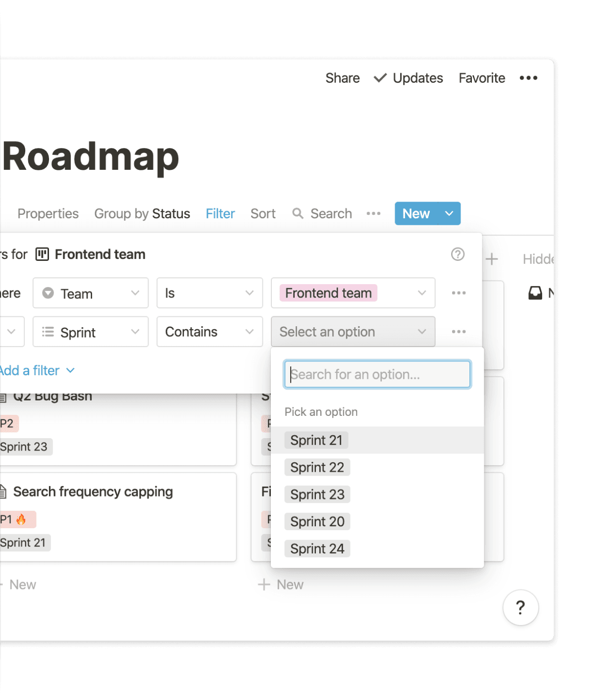Open the help circle icon in the filter panel
The height and width of the screenshot is (700, 614).
458,254
